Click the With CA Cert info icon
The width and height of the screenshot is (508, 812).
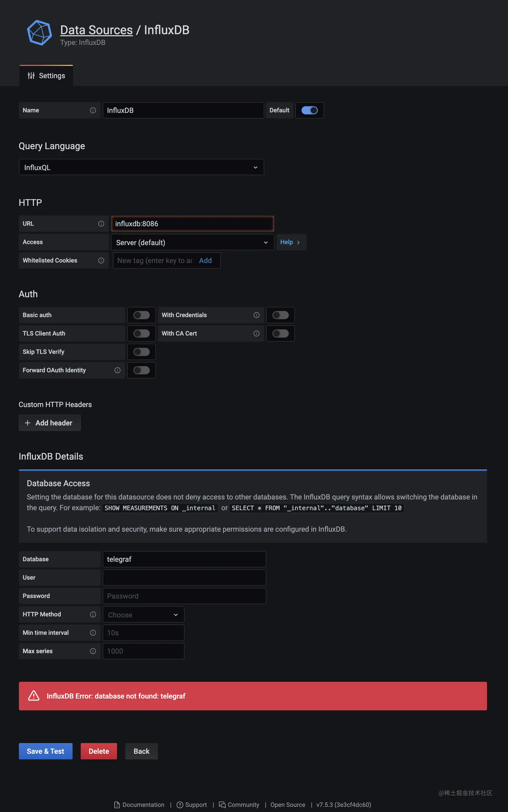click(x=256, y=333)
